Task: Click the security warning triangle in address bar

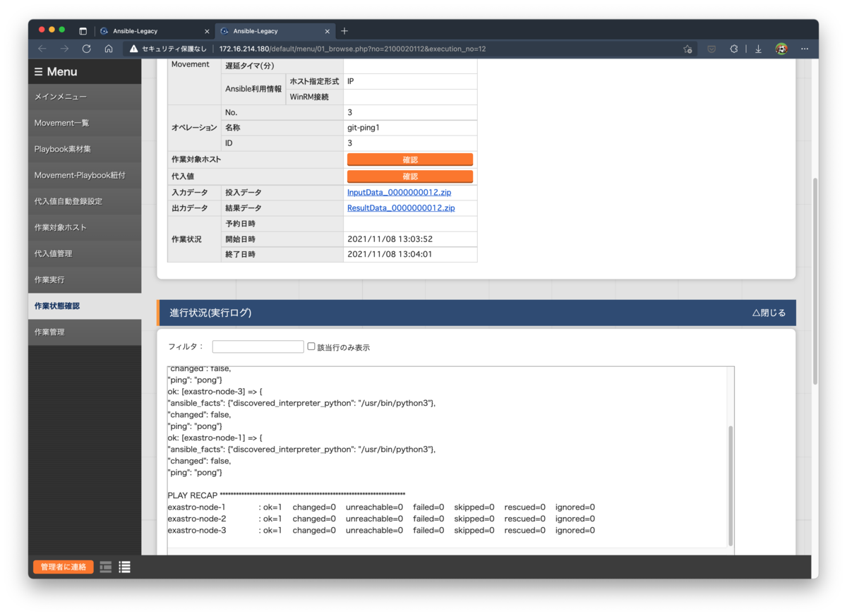Action: click(133, 49)
